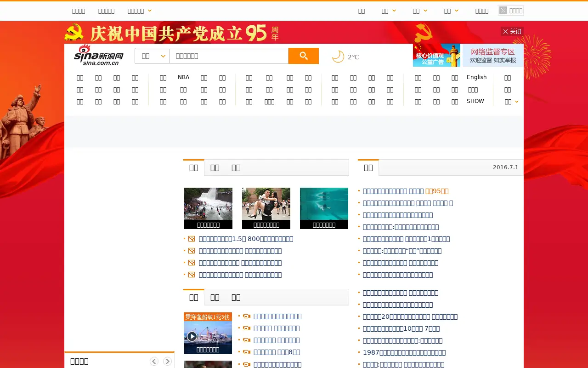588x368 pixels.
Task: Open the NBA navigation link
Action: click(183, 77)
